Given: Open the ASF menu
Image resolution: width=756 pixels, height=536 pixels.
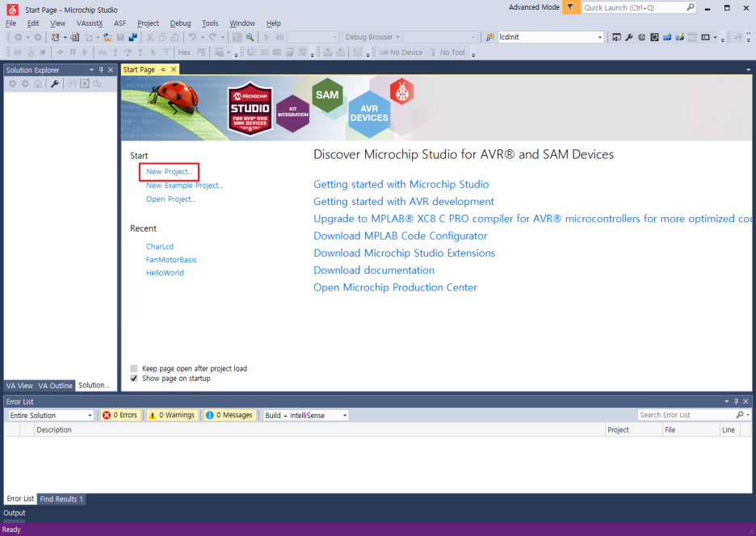Looking at the screenshot, I should coord(120,23).
